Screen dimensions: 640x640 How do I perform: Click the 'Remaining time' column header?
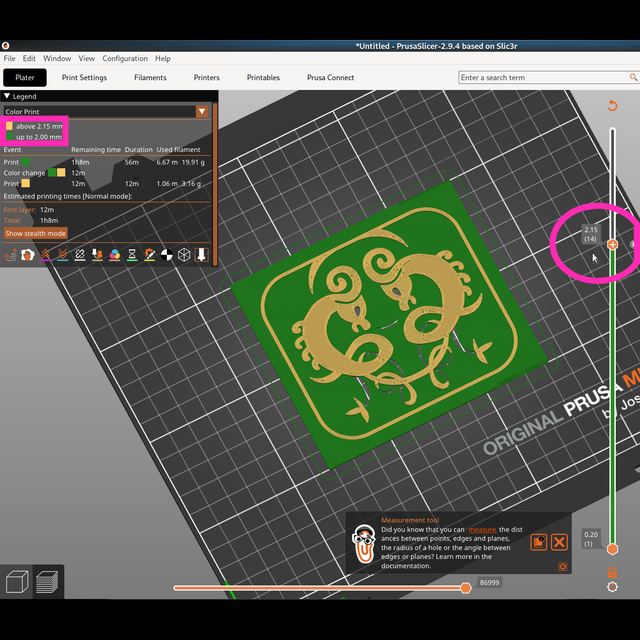point(96,149)
